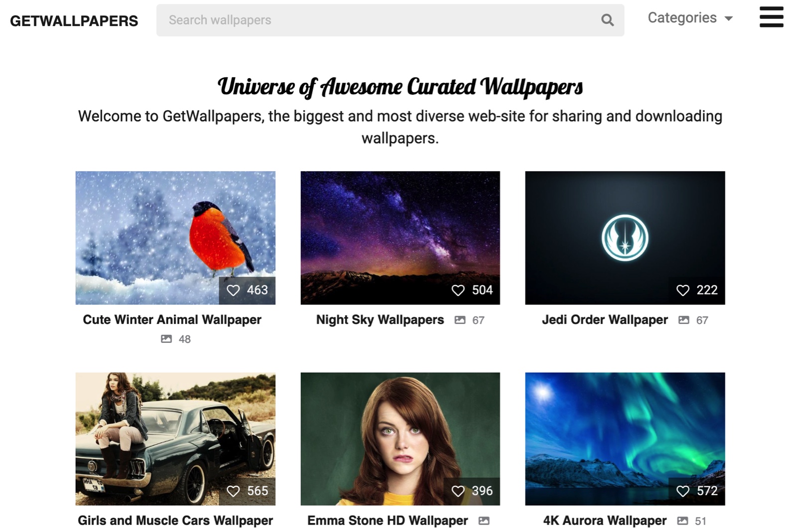Open Girls and Muscle Cars Wallpaper link
Viewport: 797px width, 532px height.
pos(175,521)
